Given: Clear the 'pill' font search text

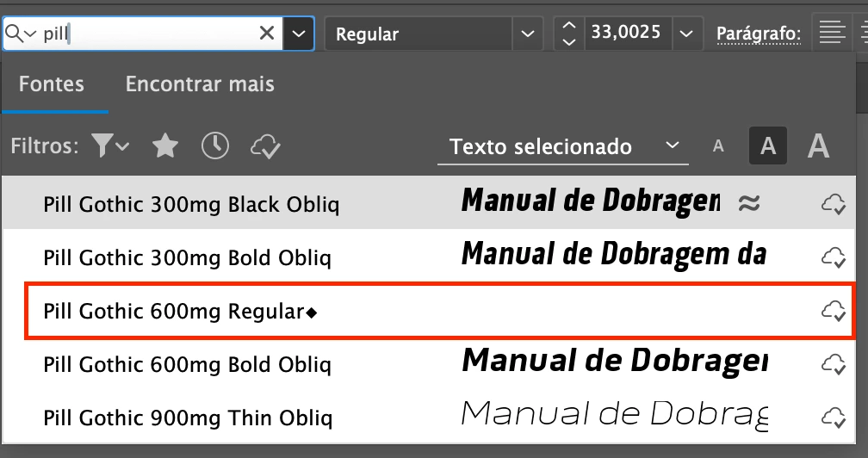Looking at the screenshot, I should tap(267, 34).
